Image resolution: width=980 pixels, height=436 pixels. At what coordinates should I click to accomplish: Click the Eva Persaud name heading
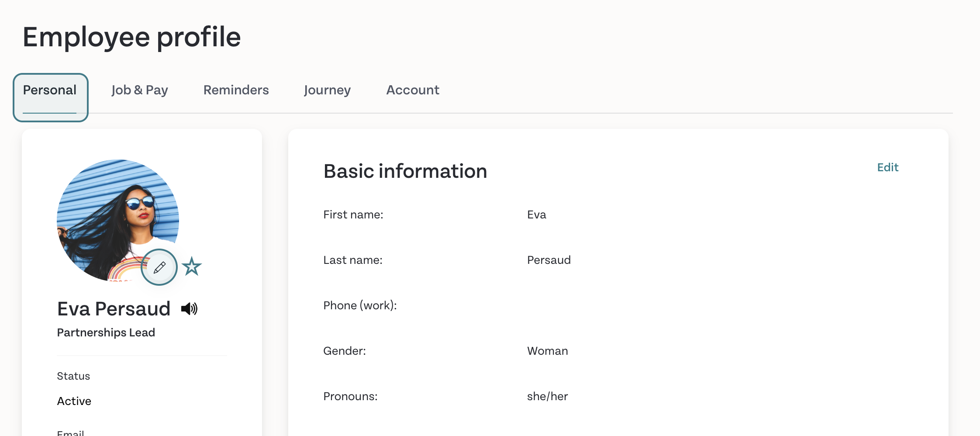coord(114,309)
